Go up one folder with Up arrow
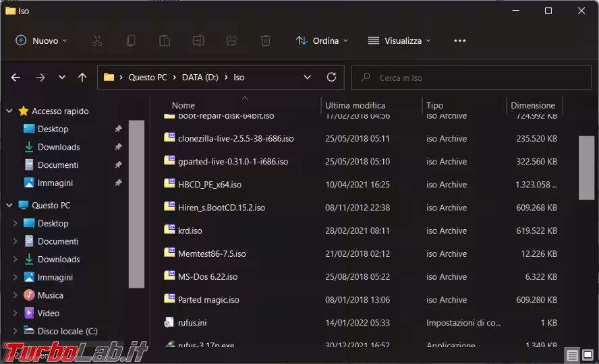 [x=82, y=78]
